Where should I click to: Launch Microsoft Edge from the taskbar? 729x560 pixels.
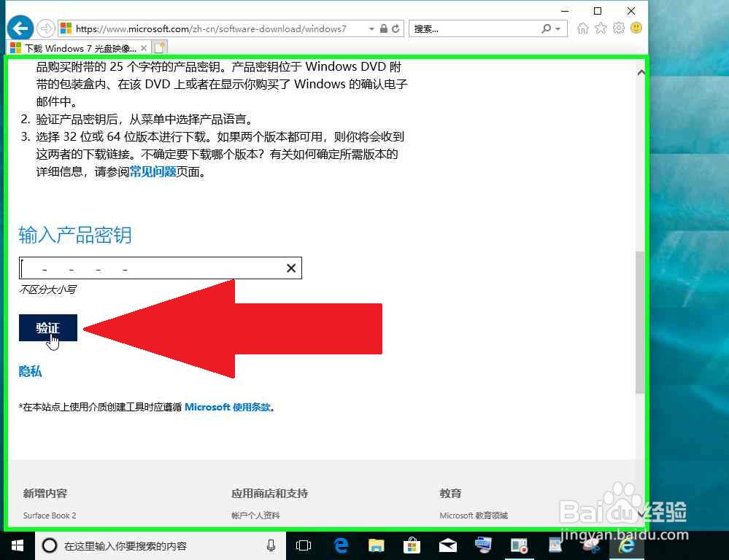340,545
